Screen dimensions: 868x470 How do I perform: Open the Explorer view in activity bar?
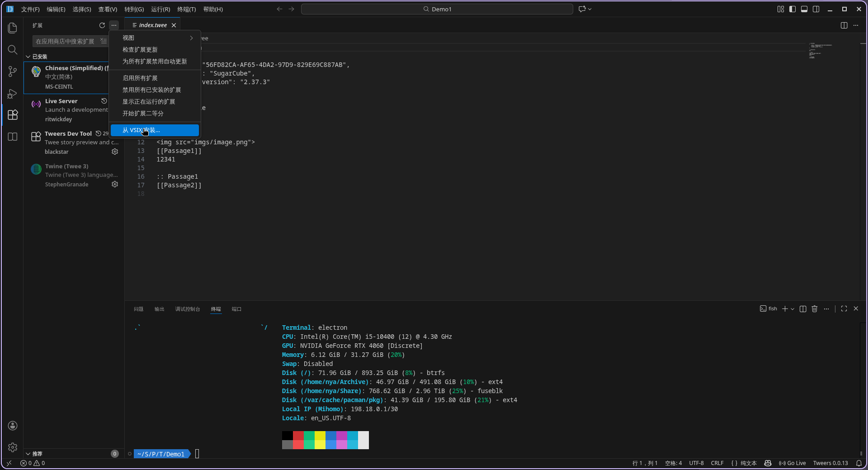tap(13, 28)
